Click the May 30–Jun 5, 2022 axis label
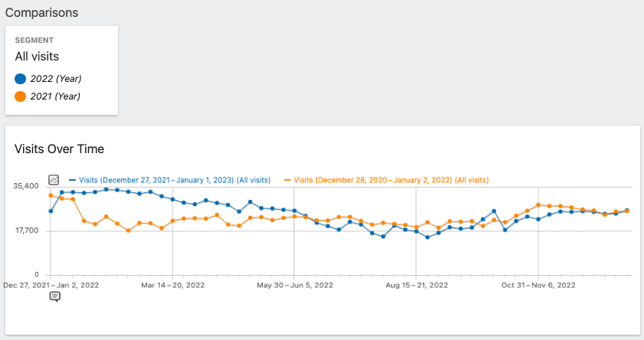644x340 pixels. 294,285
